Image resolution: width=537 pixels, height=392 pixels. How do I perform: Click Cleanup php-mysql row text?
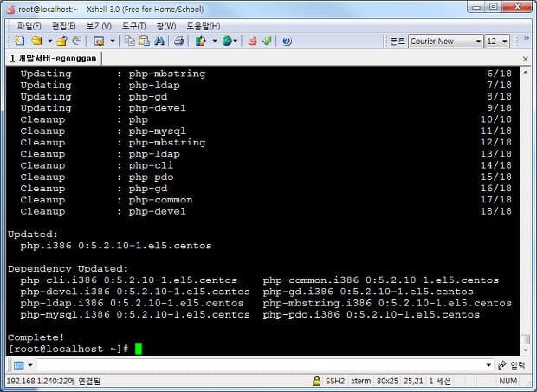pos(103,131)
